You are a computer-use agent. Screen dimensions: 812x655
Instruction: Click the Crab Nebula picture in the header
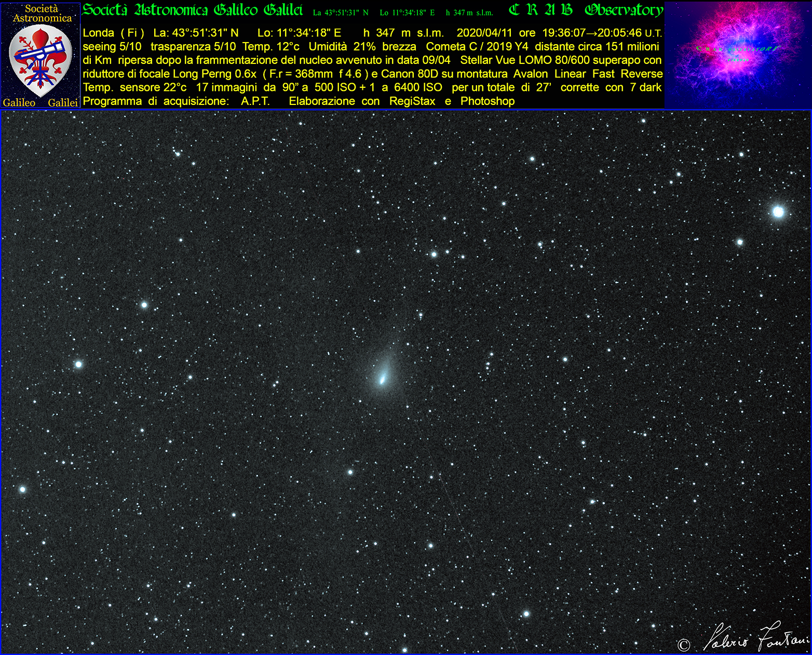tap(737, 55)
